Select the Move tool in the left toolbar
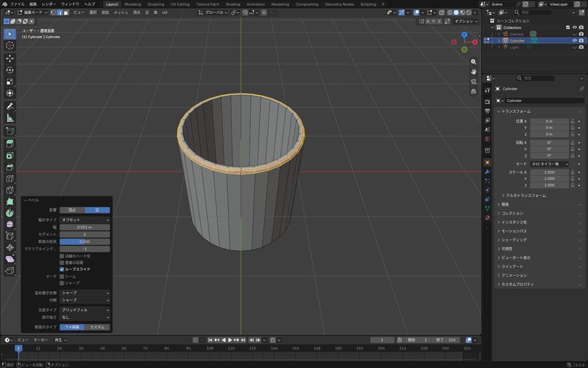 [10, 58]
